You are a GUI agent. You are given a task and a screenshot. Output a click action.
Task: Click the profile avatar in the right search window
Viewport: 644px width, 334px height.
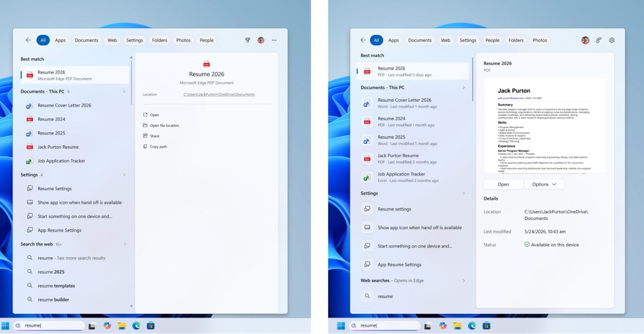coord(585,40)
